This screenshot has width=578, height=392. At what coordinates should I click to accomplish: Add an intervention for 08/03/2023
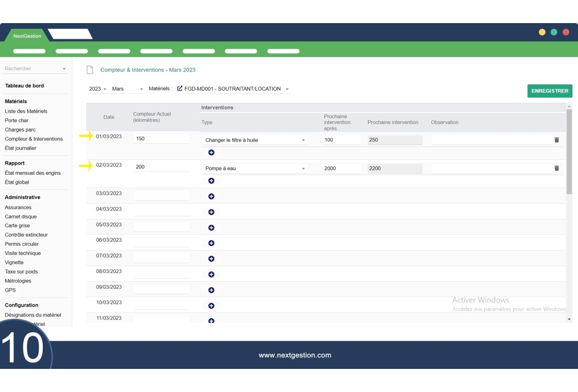pyautogui.click(x=211, y=274)
